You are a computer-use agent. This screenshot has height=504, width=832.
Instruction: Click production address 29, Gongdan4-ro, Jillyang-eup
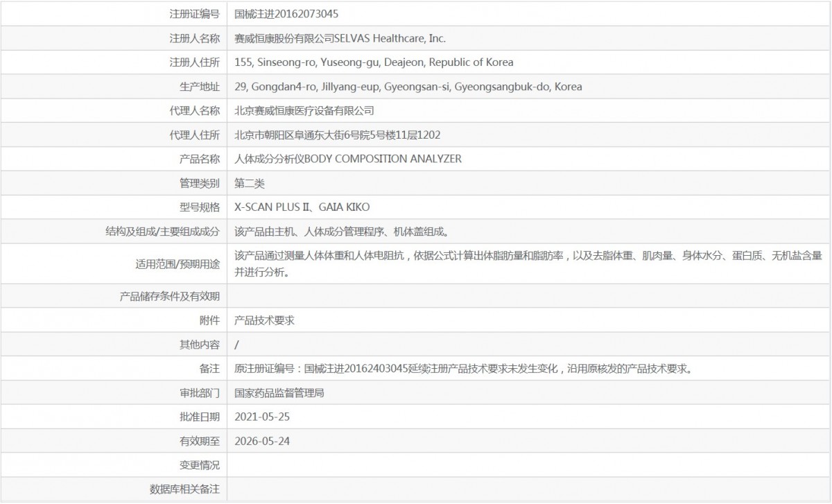(408, 87)
